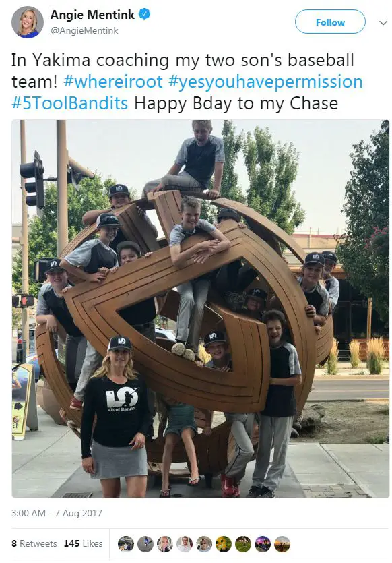The image size is (392, 563).
Task: View the 8 Retweets list
Action: tap(34, 543)
